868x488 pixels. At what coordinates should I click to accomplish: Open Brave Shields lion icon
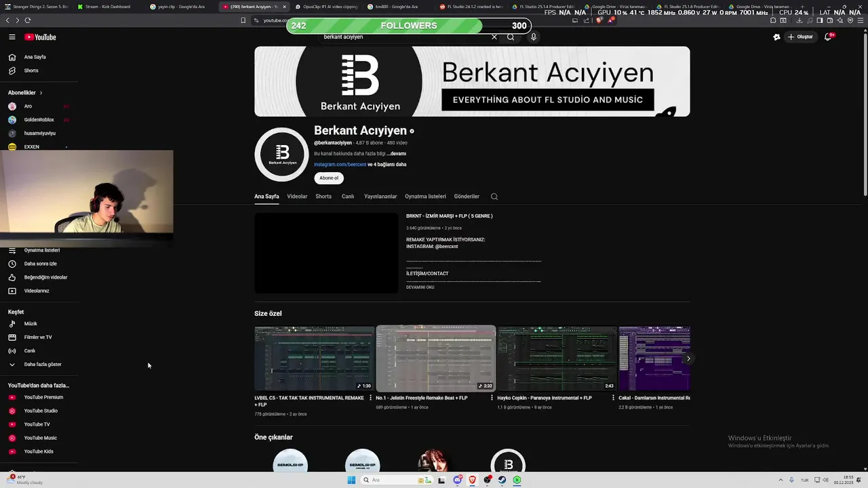coord(599,20)
